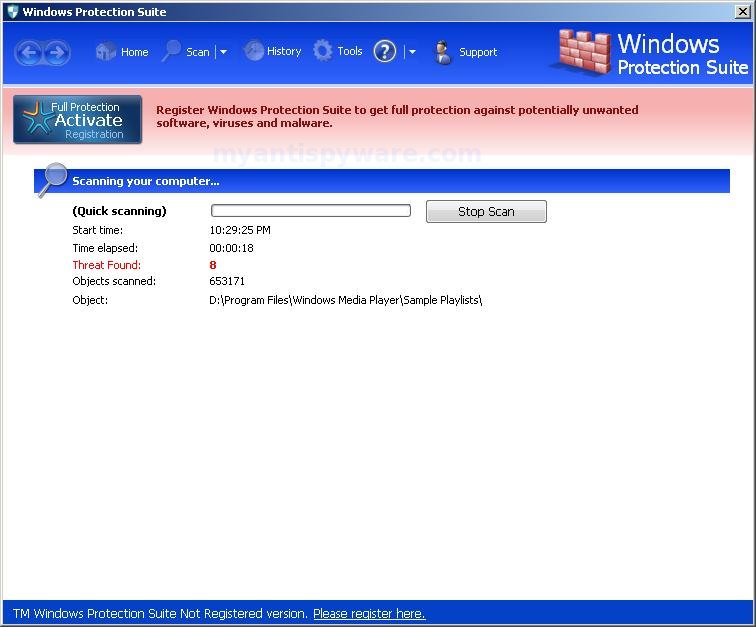Open the History toolbar label
This screenshot has width=756, height=627.
pos(284,51)
